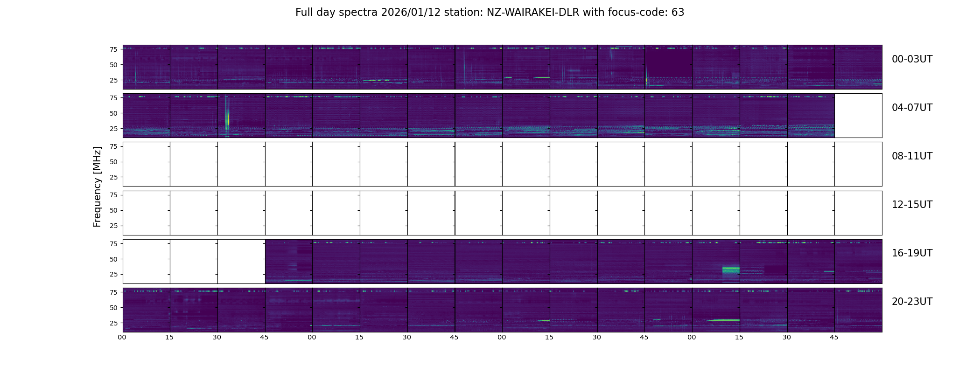The height and width of the screenshot is (373, 980).
Task: Click the last spectrum panel in 20-23UT row
Action: coord(858,310)
